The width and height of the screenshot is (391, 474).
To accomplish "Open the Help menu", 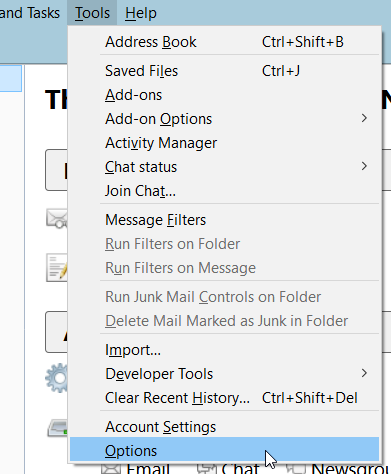I will tap(141, 13).
